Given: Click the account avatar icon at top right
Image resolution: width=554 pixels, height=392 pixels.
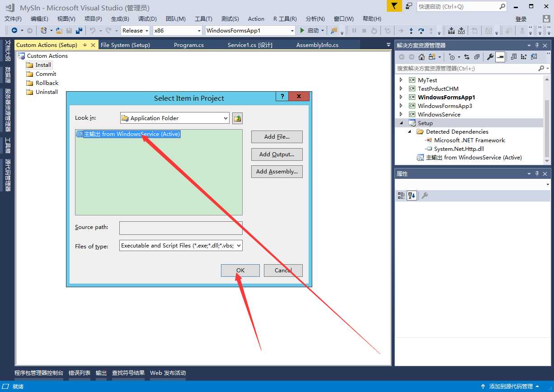Looking at the screenshot, I should click(546, 19).
